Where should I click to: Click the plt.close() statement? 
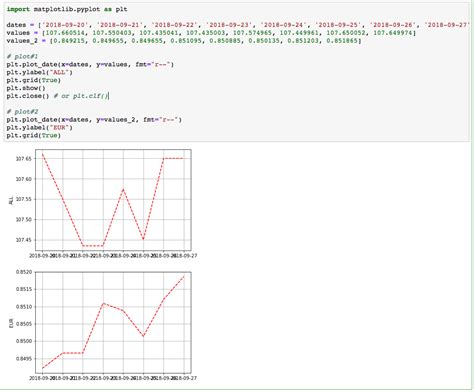pos(28,96)
